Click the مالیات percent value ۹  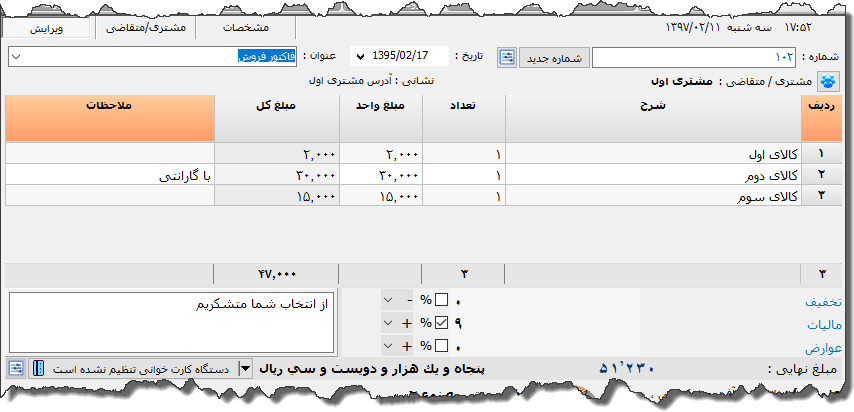pos(458,324)
